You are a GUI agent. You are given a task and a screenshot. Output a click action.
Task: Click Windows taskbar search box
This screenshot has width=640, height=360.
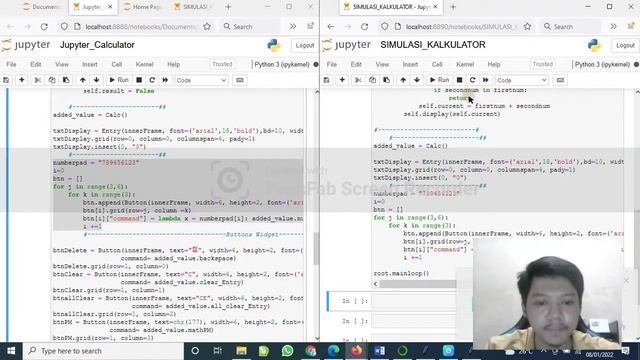(103, 351)
